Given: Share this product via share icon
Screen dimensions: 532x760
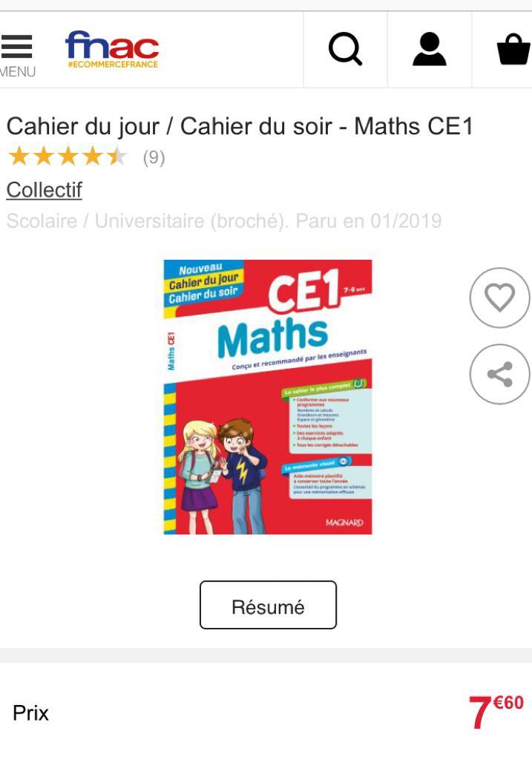Looking at the screenshot, I should click(499, 374).
